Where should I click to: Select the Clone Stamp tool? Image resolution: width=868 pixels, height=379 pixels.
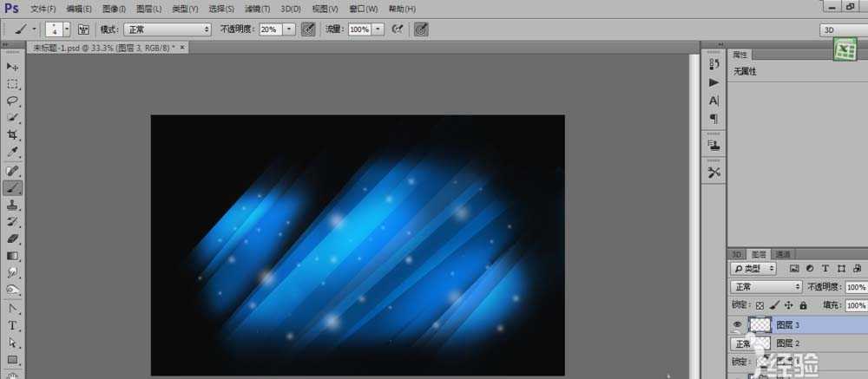[13, 205]
